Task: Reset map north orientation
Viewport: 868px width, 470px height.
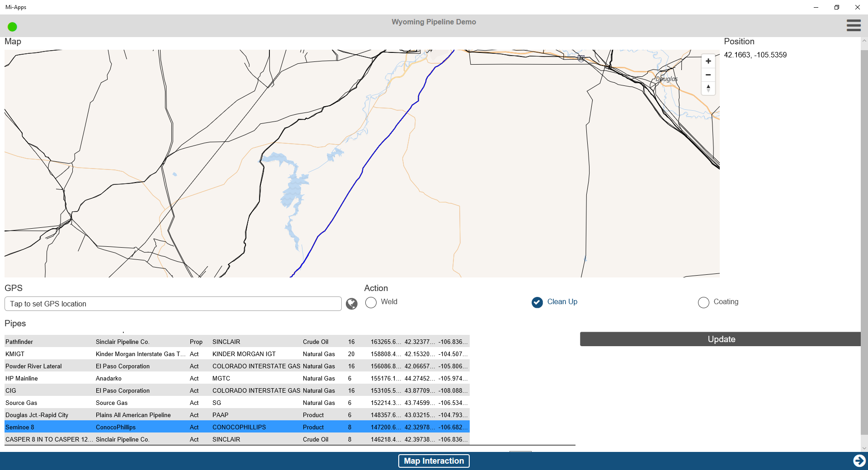Action: pyautogui.click(x=708, y=88)
